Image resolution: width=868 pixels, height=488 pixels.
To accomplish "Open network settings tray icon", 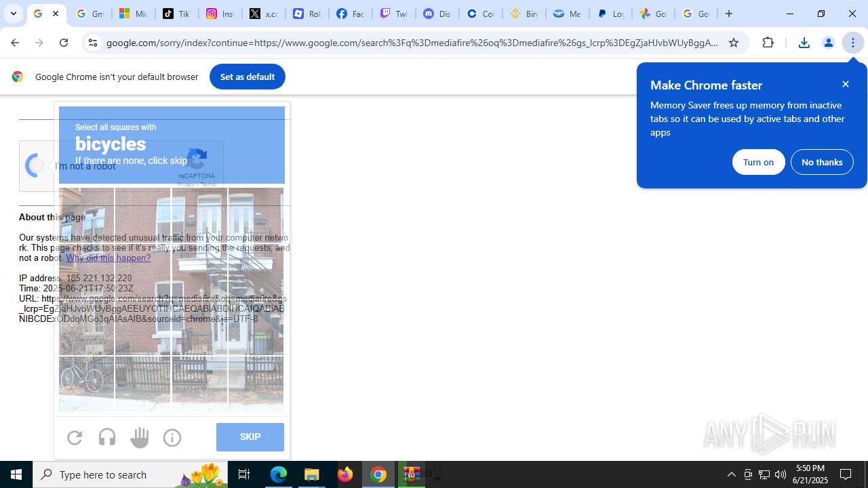I will (x=764, y=474).
